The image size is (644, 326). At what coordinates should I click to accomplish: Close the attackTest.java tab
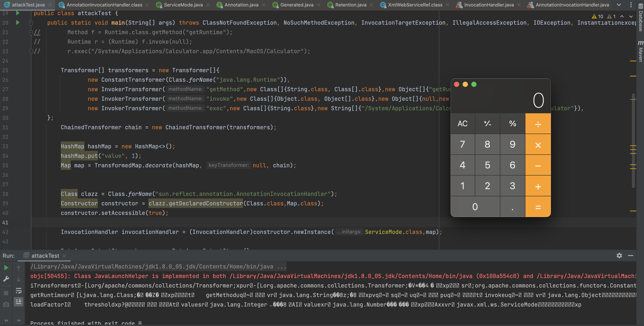click(50, 5)
